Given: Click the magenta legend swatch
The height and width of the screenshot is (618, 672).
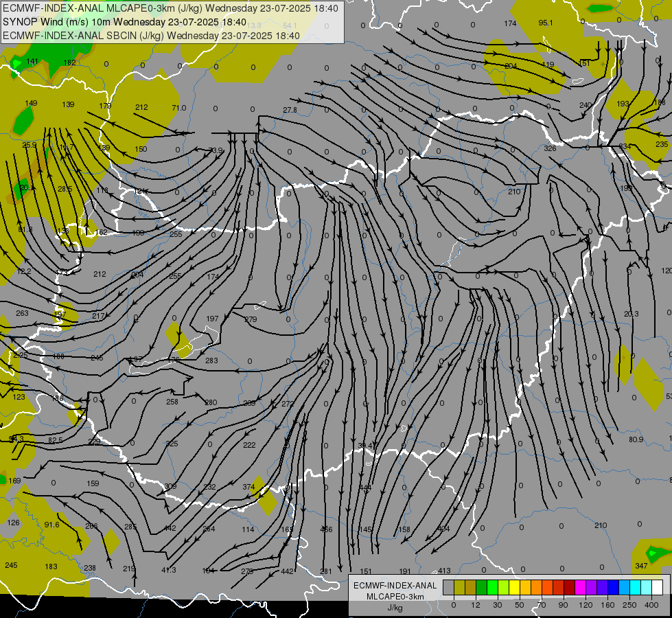Looking at the screenshot, I should coord(581,588).
